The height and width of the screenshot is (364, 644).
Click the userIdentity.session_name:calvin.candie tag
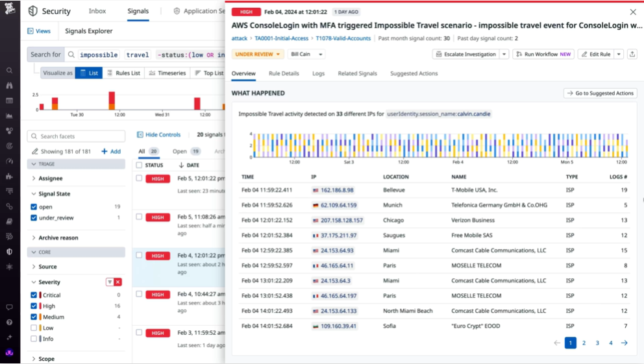tap(439, 114)
